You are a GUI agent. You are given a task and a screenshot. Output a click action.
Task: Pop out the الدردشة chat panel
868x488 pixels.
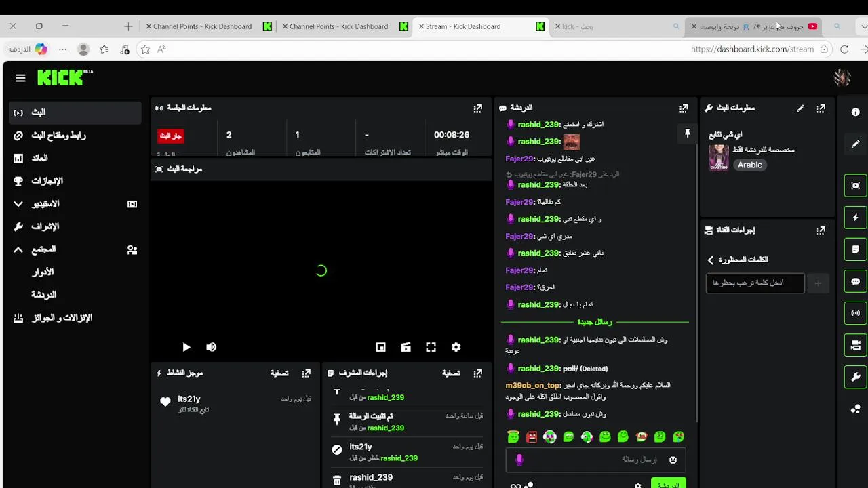click(684, 108)
